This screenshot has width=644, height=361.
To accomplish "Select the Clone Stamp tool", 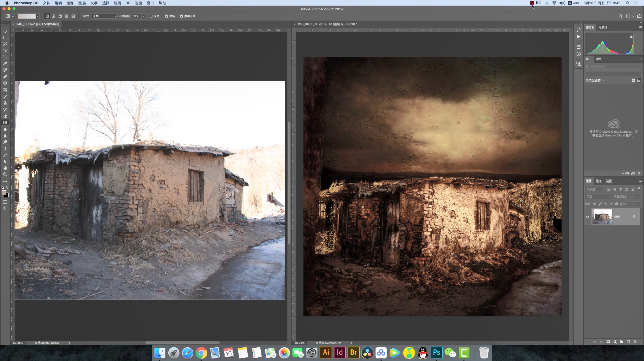I will pos(5,103).
